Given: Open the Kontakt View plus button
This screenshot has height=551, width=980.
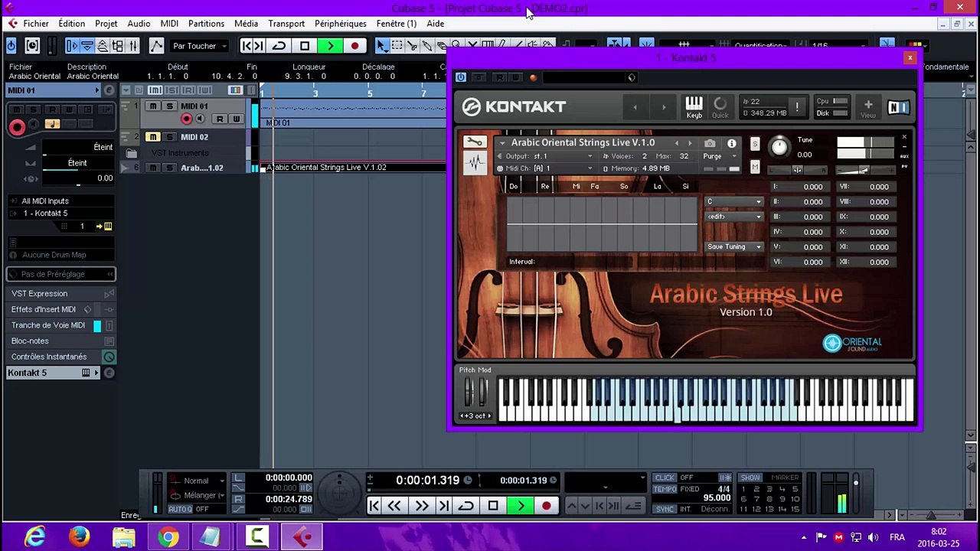Looking at the screenshot, I should coord(867,107).
